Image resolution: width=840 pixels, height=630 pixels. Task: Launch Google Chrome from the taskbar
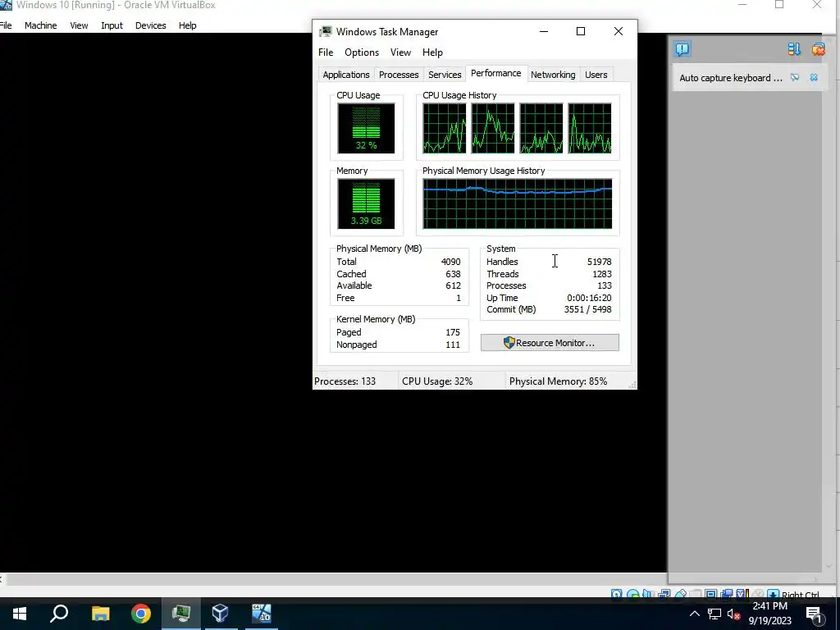[x=141, y=614]
